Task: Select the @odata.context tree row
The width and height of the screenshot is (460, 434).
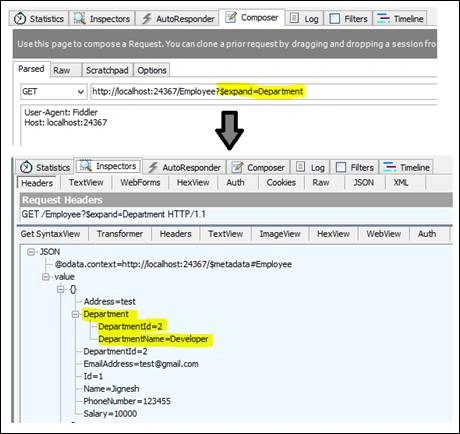Action: (173, 264)
